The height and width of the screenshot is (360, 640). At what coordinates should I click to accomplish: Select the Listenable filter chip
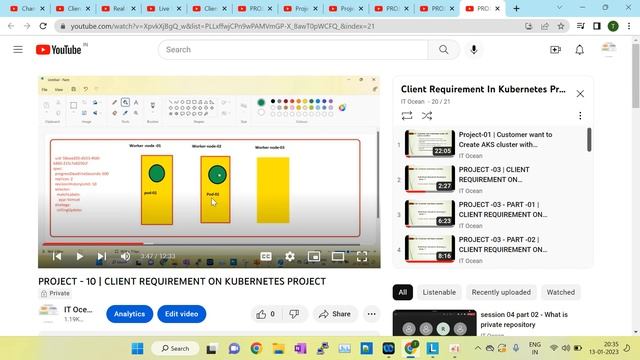point(439,292)
